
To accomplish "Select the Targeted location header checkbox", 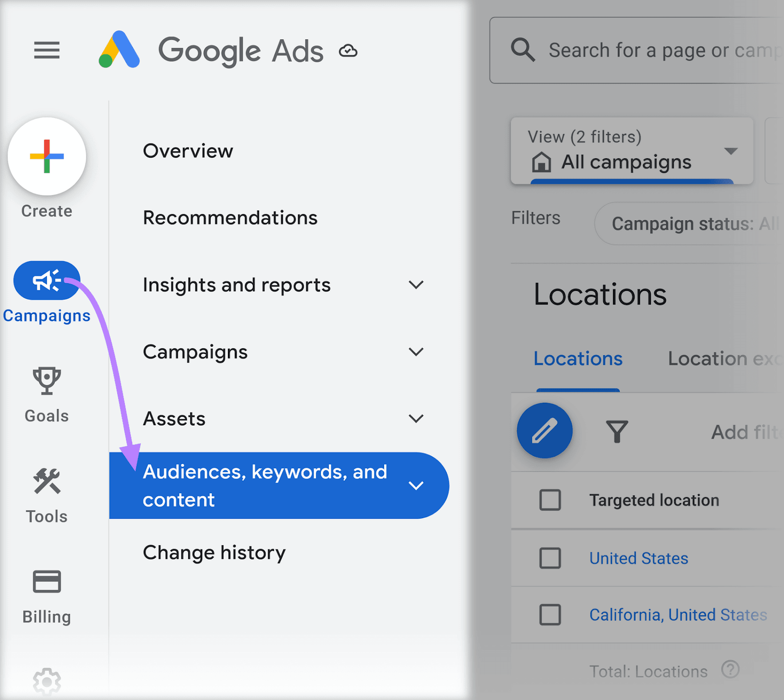I will 550,500.
